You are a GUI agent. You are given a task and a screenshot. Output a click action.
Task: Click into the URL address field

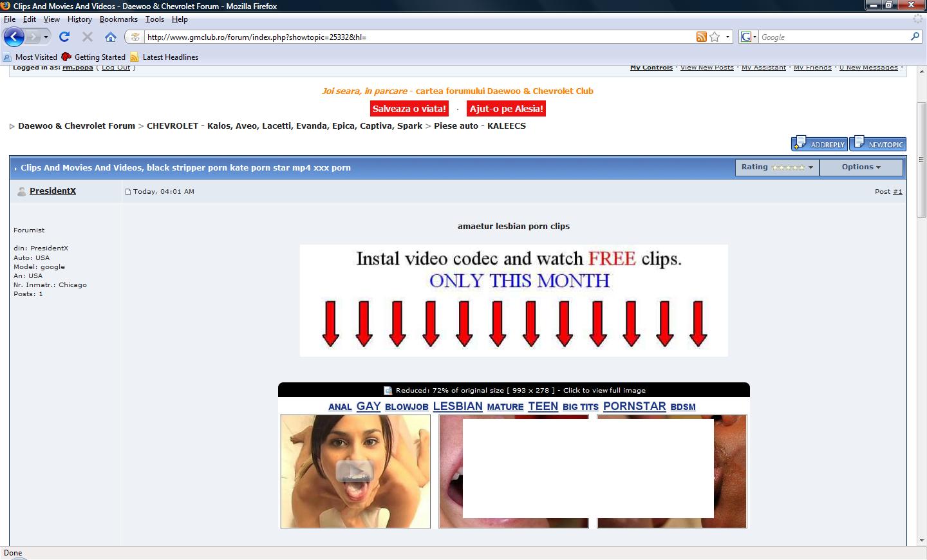[x=412, y=37]
